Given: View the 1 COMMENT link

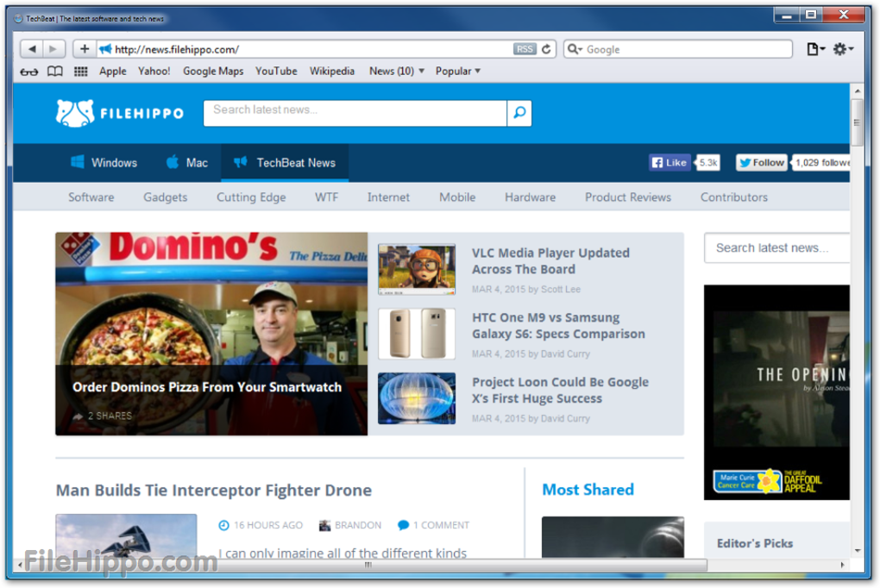Looking at the screenshot, I should 434,525.
